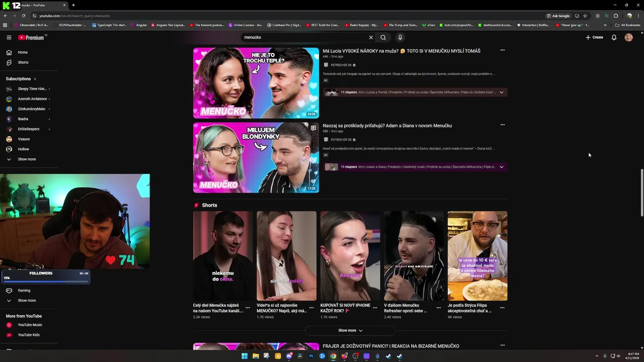Open Photoshop from the taskbar

click(311, 356)
